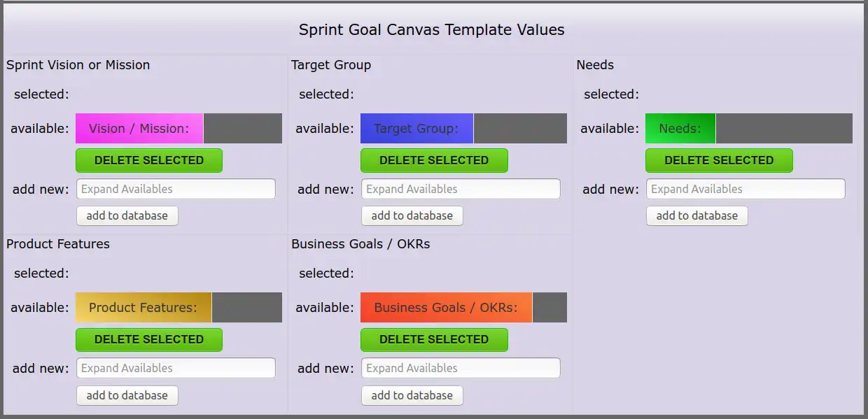The image size is (868, 419).
Task: Click add to database for Sprint Vision
Action: tap(127, 215)
